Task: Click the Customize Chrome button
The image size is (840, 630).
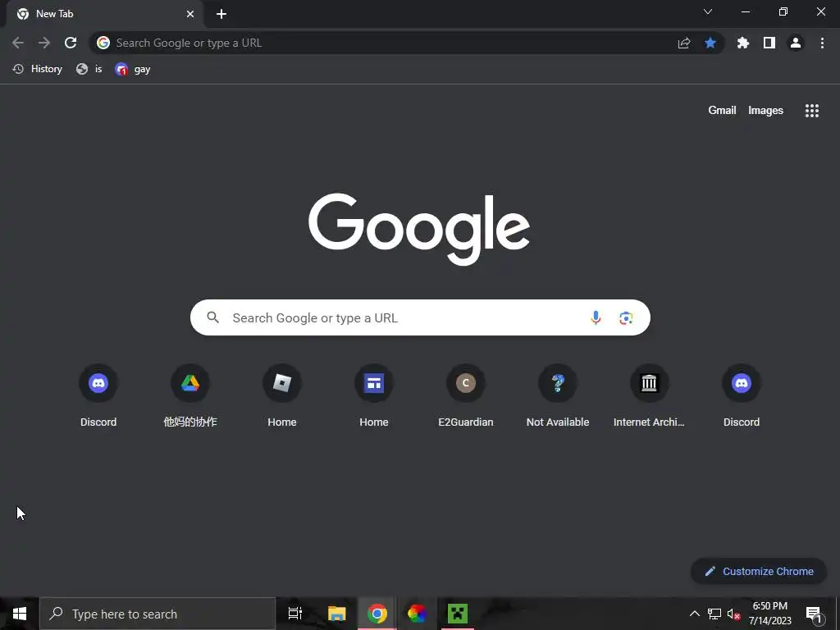Action: pyautogui.click(x=759, y=571)
